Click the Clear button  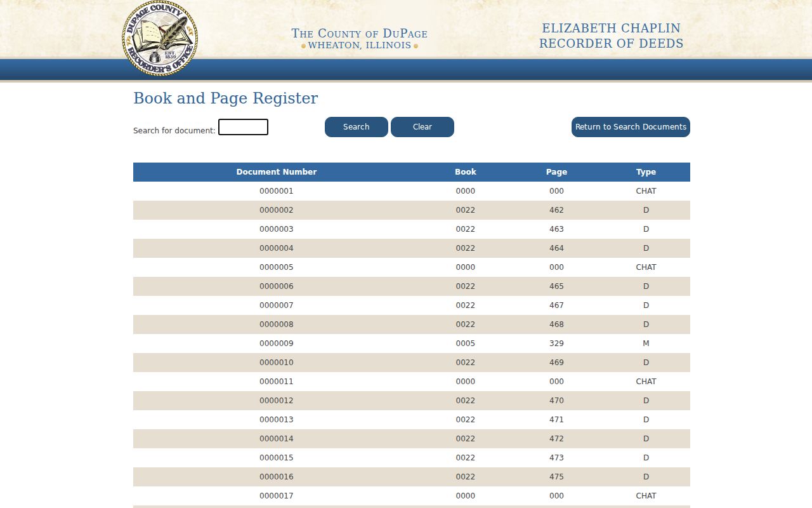coord(422,127)
